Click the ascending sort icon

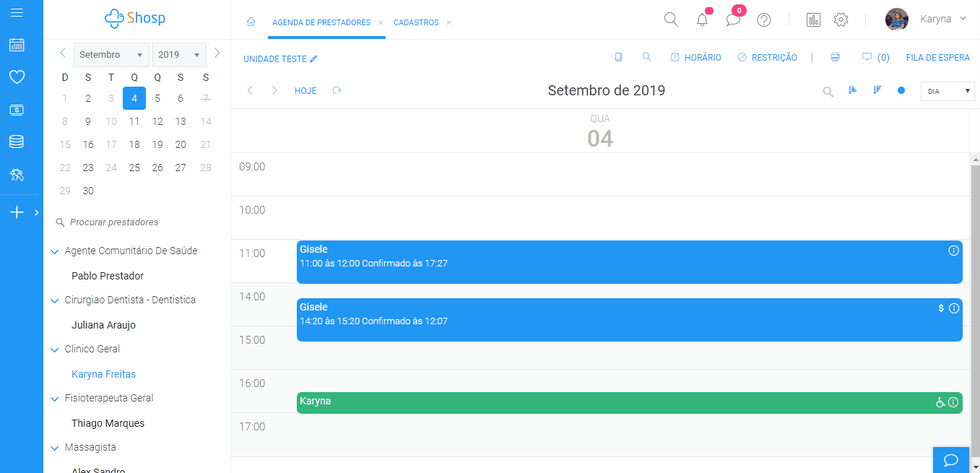853,90
